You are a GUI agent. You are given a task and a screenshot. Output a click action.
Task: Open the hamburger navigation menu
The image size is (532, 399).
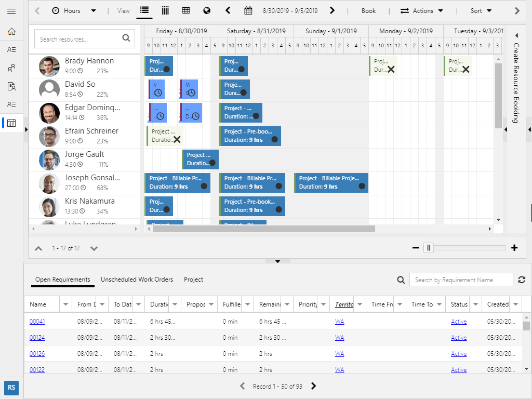pos(11,11)
